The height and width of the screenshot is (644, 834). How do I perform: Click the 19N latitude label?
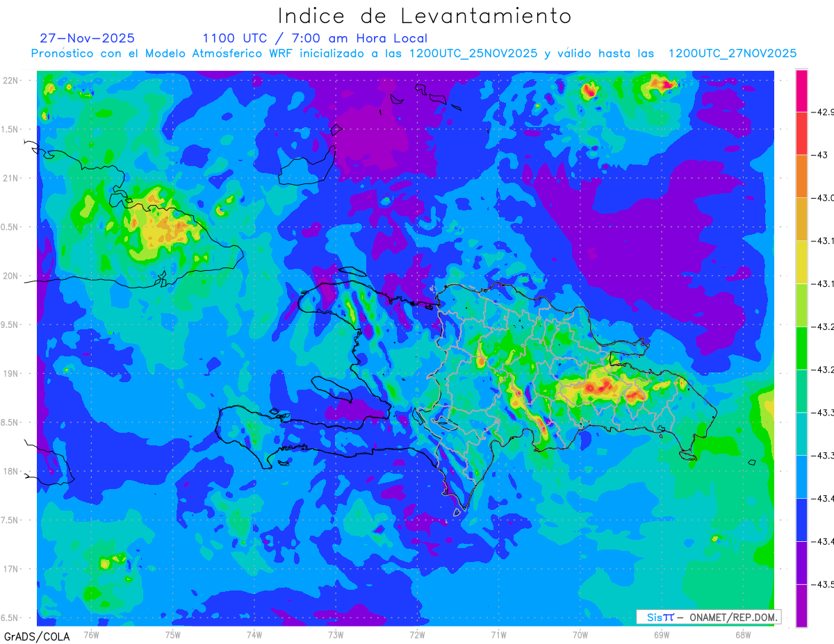click(11, 374)
